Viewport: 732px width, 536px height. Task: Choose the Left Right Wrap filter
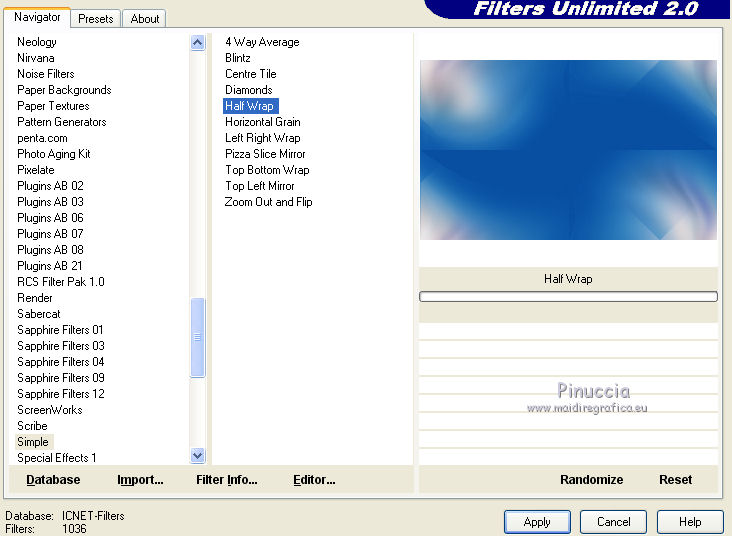coord(263,138)
